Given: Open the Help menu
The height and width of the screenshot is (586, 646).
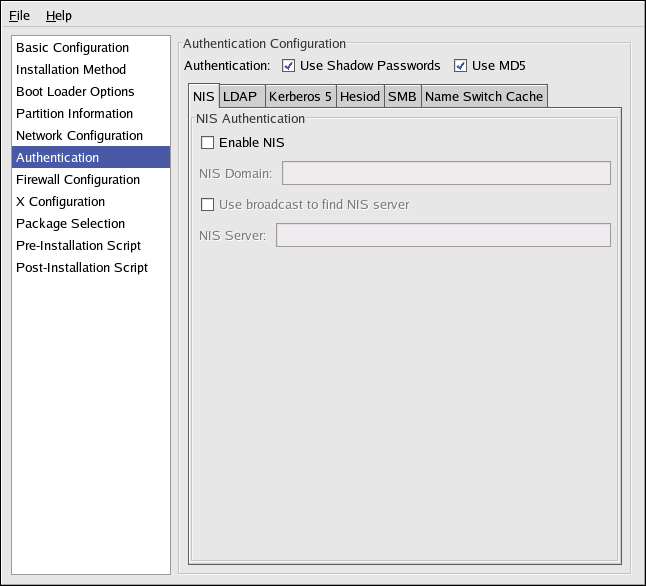Looking at the screenshot, I should (59, 16).
